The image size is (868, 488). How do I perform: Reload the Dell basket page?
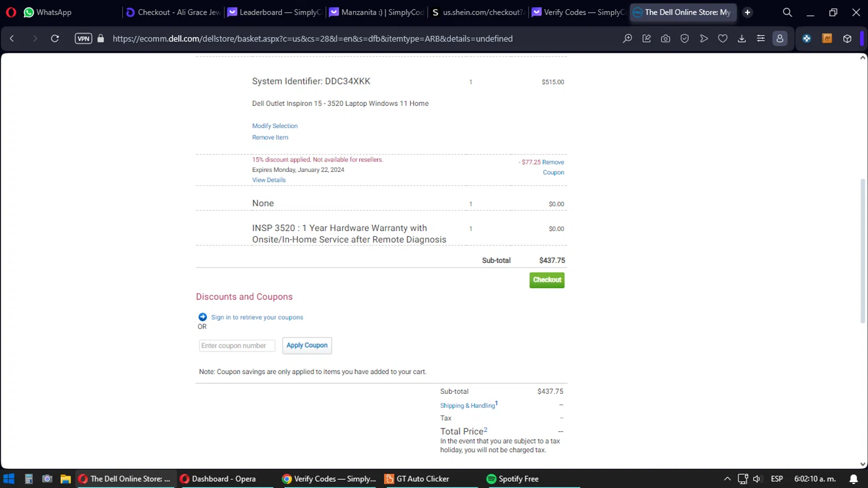tap(55, 38)
